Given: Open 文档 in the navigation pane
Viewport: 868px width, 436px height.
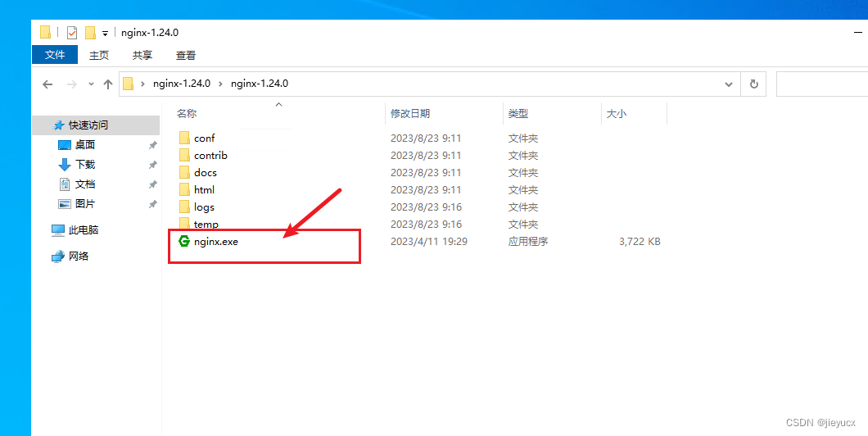Looking at the screenshot, I should click(85, 184).
